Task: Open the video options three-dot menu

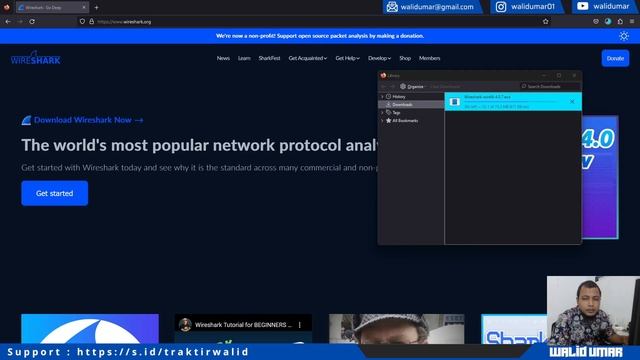Action: tap(300, 325)
